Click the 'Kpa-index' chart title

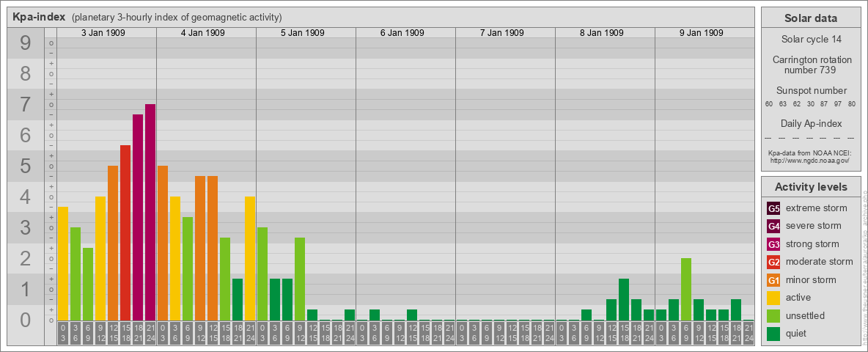click(38, 17)
